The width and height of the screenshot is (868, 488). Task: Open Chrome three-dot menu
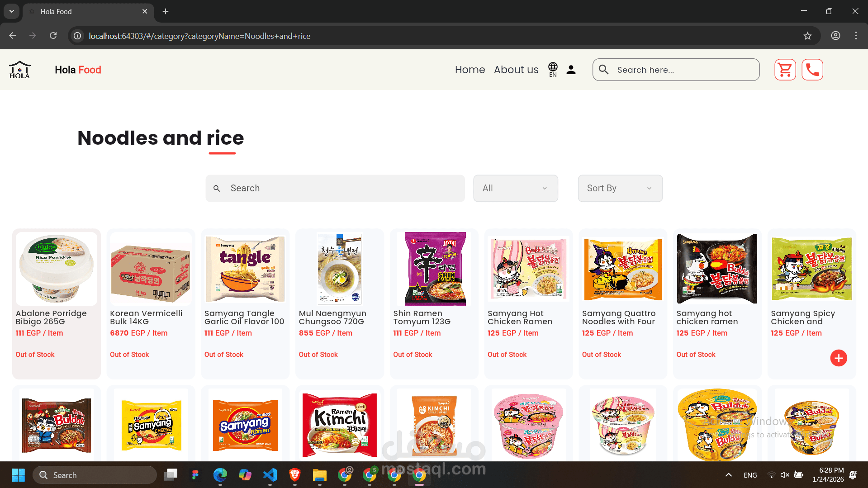[x=856, y=36]
